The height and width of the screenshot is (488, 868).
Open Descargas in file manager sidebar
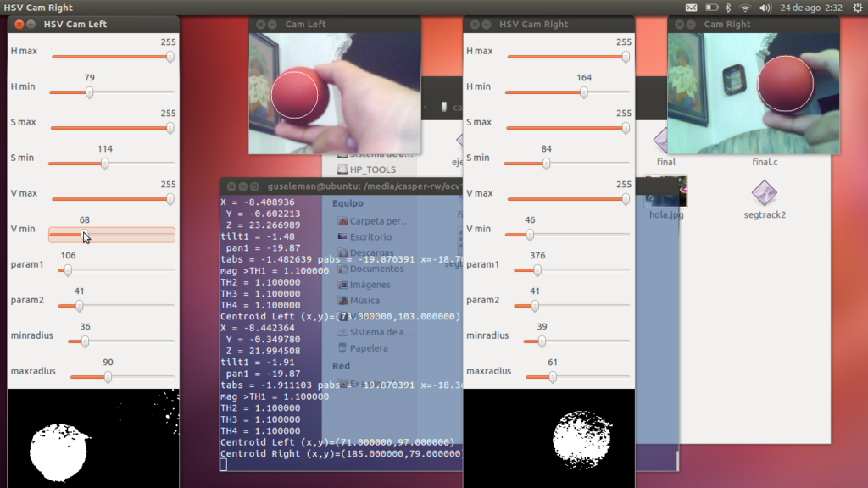pyautogui.click(x=365, y=252)
